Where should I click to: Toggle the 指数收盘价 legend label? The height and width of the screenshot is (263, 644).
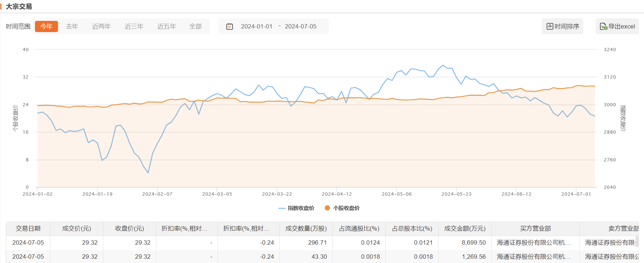coord(301,208)
